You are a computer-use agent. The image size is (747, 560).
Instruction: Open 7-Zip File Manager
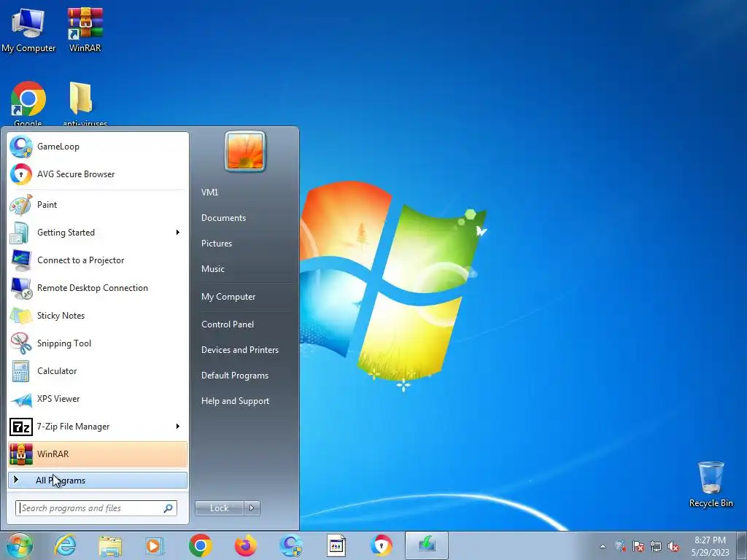(x=98, y=427)
